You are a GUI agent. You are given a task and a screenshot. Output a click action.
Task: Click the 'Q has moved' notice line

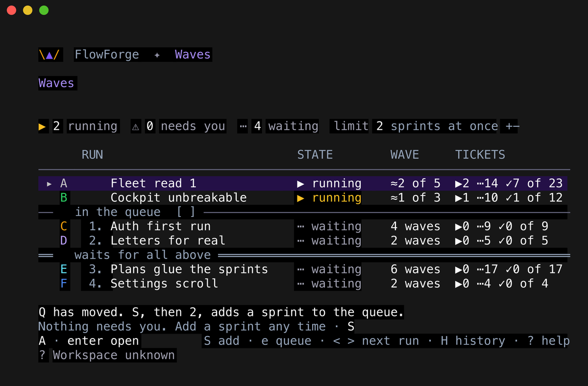click(x=221, y=312)
